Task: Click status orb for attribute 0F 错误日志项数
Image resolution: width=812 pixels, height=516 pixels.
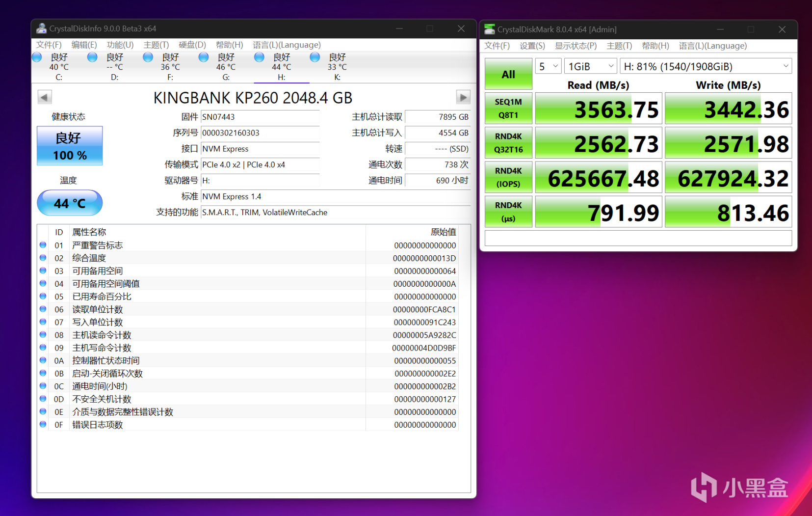Action: (x=43, y=424)
